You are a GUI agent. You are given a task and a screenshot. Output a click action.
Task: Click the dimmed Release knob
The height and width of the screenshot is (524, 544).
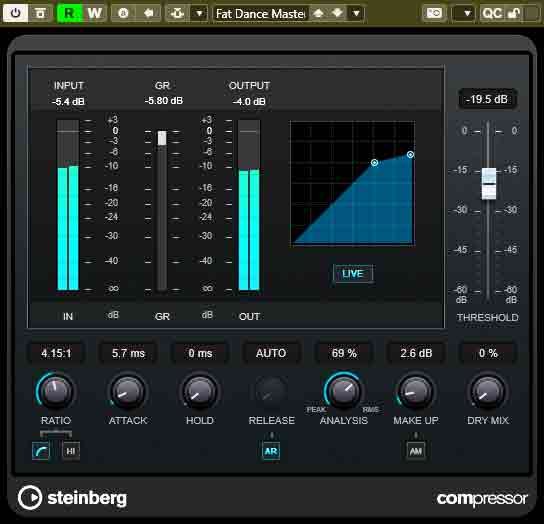[x=271, y=391]
